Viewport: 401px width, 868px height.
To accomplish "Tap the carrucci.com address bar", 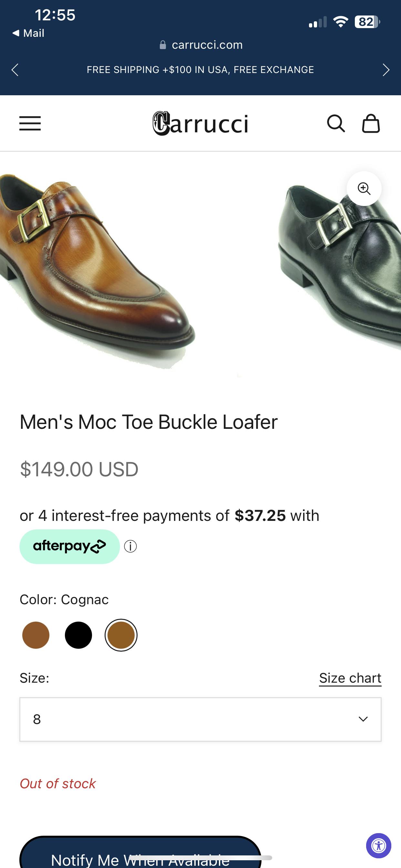I will coord(201,45).
